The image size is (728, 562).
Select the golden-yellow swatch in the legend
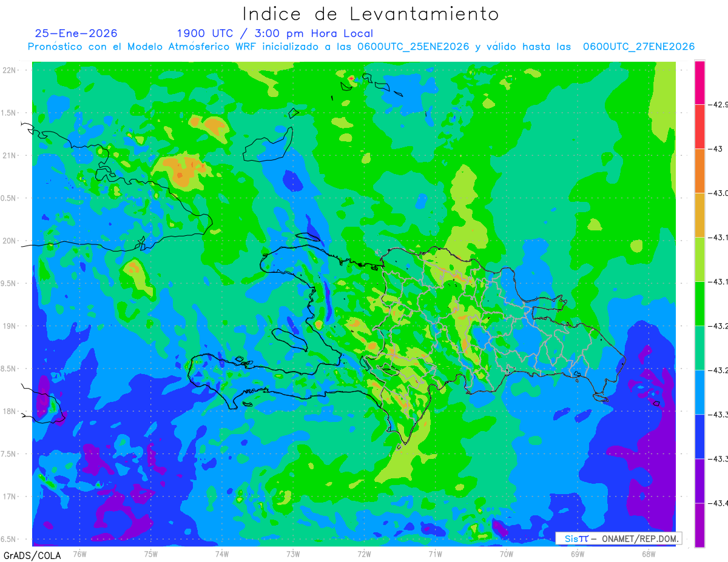699,215
